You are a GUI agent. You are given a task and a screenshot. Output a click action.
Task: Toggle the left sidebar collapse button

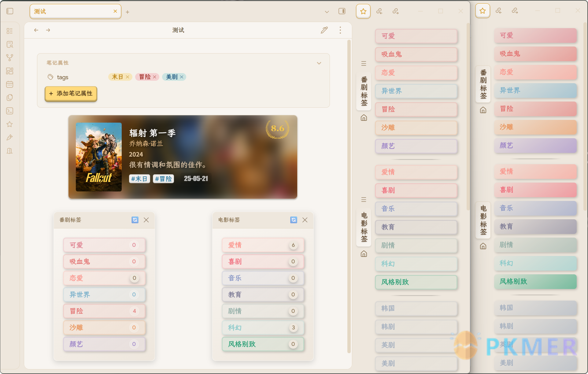[10, 11]
